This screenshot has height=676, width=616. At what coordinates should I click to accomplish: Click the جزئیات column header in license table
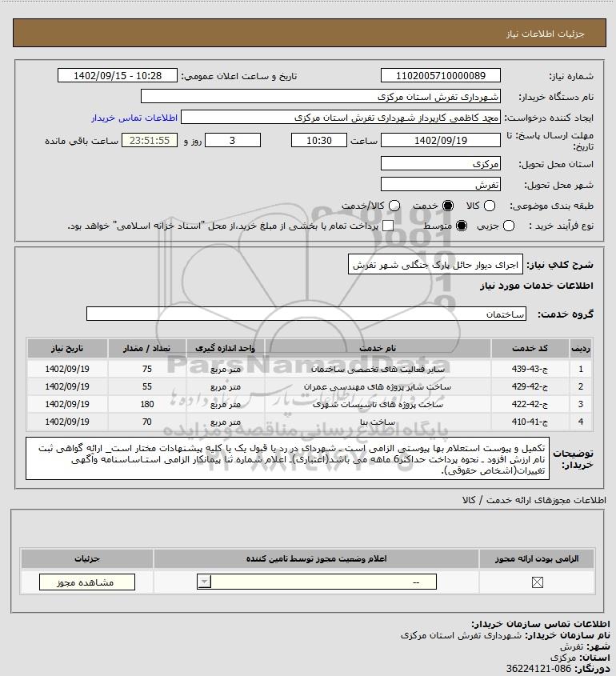tap(87, 558)
